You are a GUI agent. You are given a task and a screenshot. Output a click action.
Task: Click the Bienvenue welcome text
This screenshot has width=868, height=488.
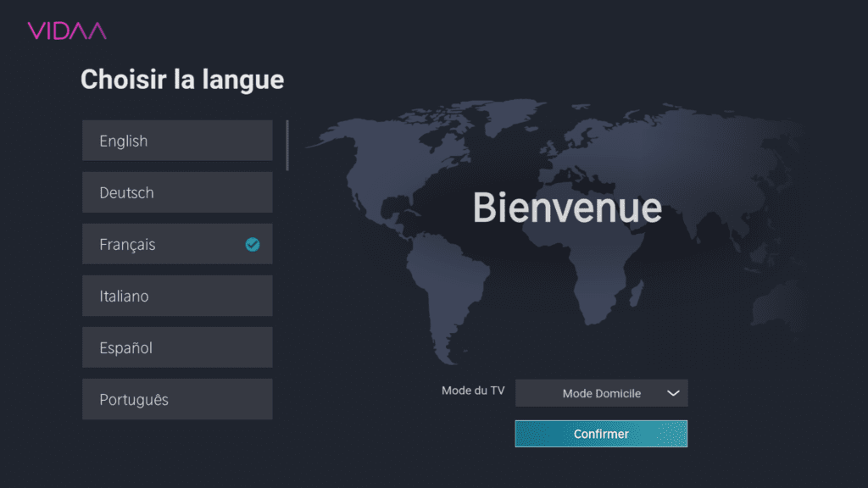566,208
